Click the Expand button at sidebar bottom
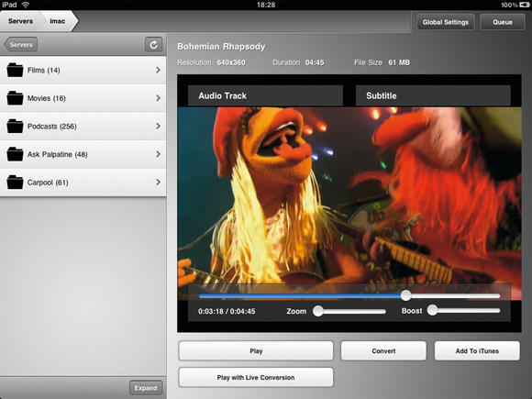Viewport: 532px width, 399px height. coord(146,388)
